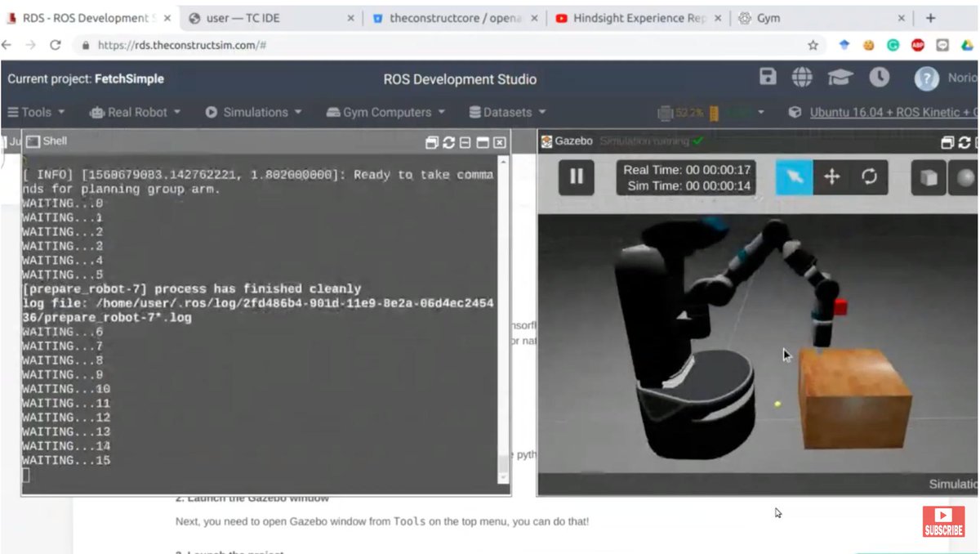Click the Grammarly extension icon
Image resolution: width=980 pixels, height=554 pixels.
pyautogui.click(x=893, y=45)
